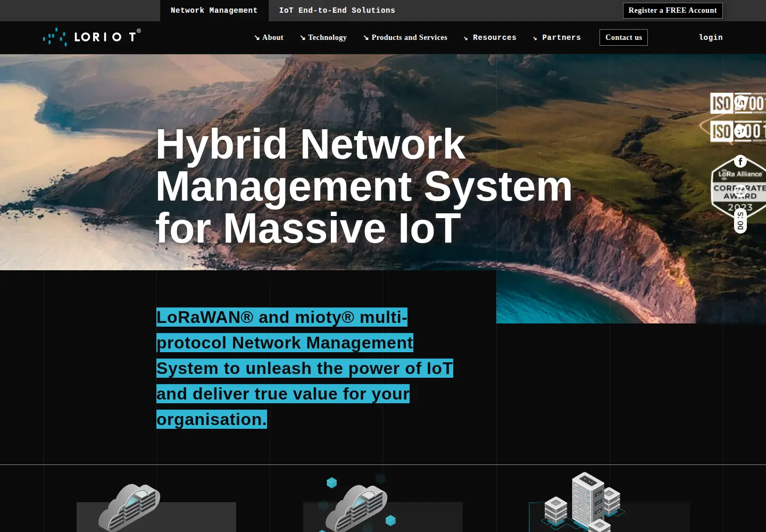Switch to the Network Management tab
Screen dimensions: 766x532
click(x=214, y=11)
